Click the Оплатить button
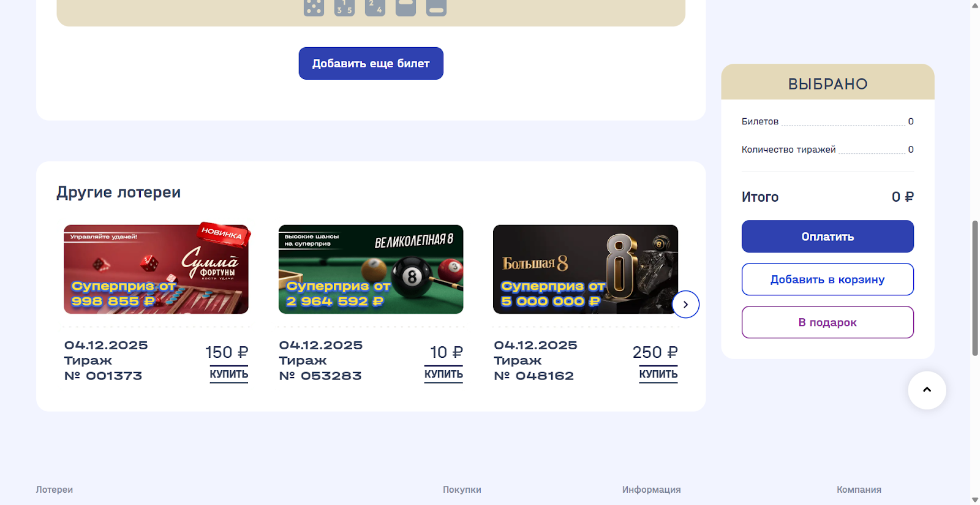The height and width of the screenshot is (505, 980). (827, 237)
